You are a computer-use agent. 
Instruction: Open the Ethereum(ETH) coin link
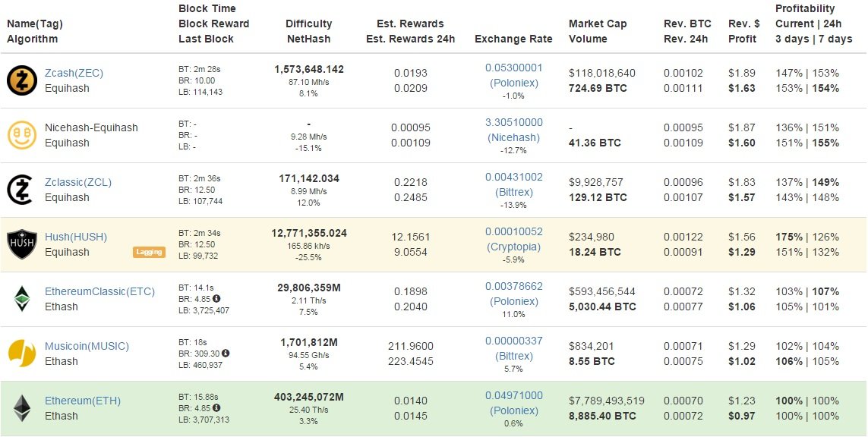(x=83, y=401)
